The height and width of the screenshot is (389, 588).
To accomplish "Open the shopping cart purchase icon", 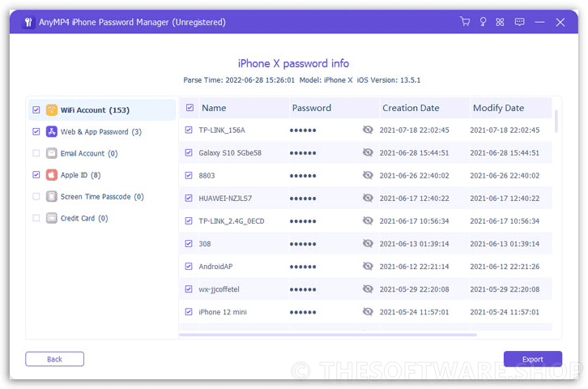I will tap(465, 22).
